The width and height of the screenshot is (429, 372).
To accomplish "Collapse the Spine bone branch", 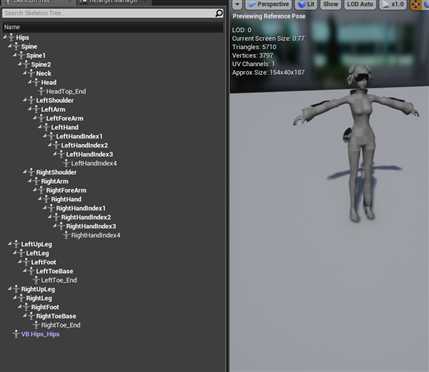I will point(10,46).
